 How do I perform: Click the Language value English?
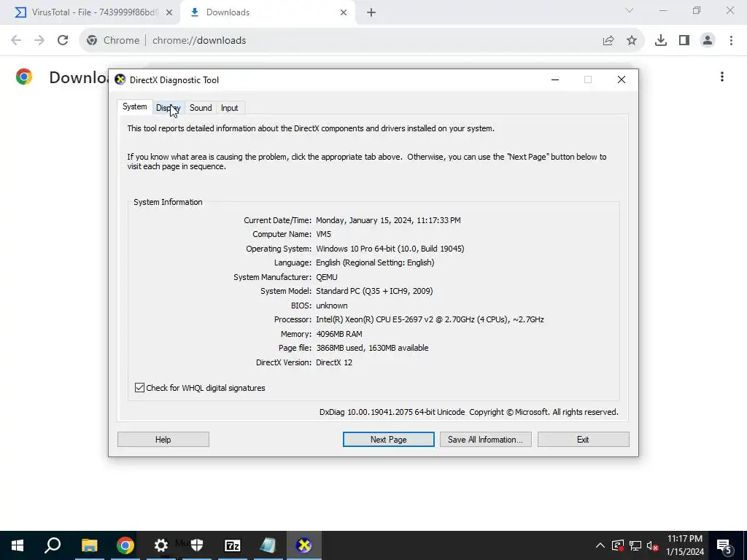point(375,262)
